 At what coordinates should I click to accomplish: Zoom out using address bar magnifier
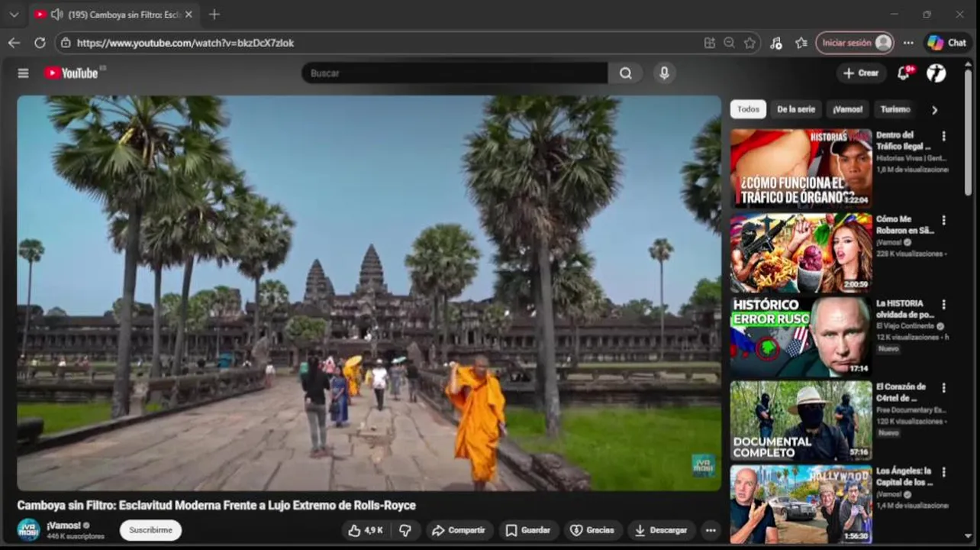click(x=730, y=43)
